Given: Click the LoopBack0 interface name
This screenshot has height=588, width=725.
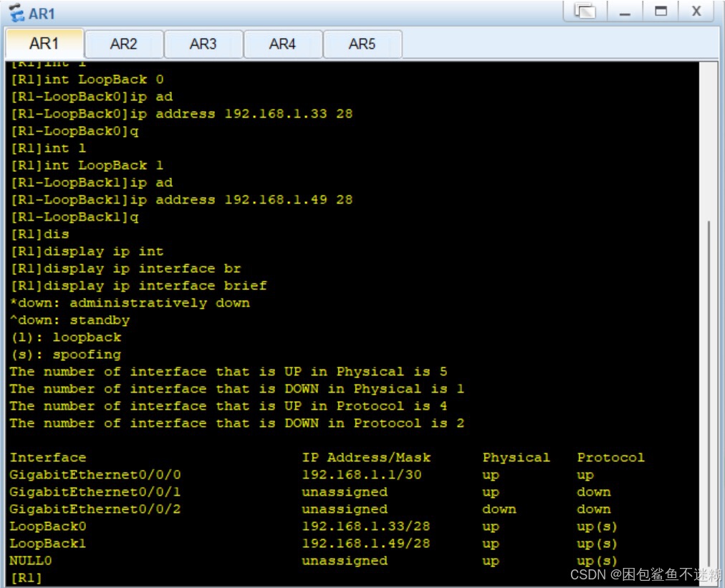Looking at the screenshot, I should coord(48,526).
